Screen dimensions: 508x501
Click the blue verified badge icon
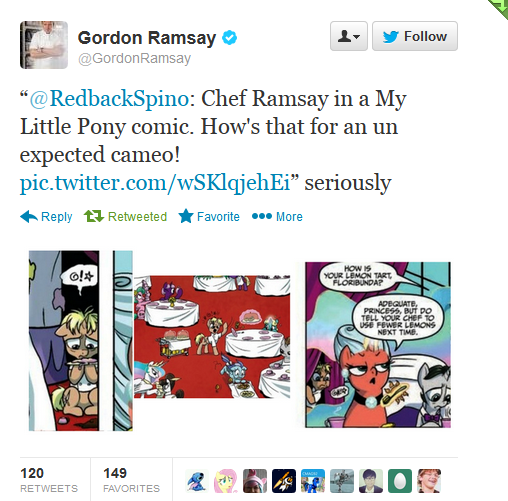point(229,37)
